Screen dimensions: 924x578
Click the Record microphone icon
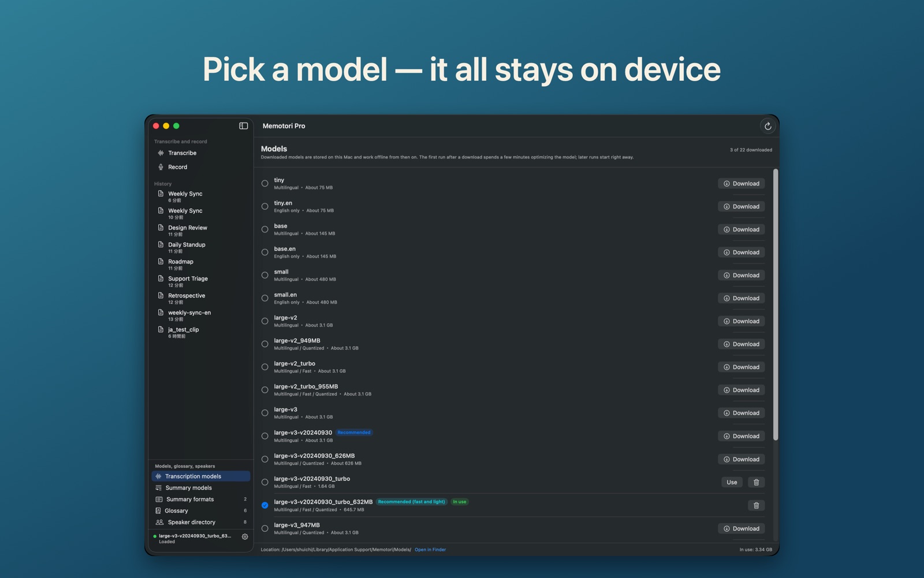coord(161,167)
